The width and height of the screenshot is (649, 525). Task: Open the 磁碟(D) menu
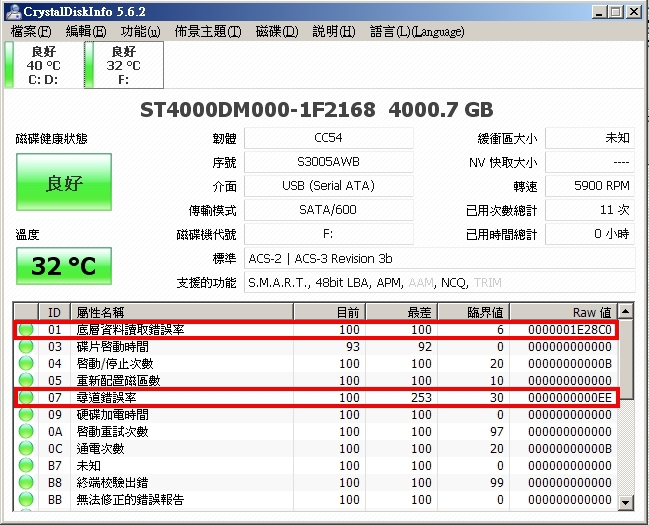tap(276, 31)
